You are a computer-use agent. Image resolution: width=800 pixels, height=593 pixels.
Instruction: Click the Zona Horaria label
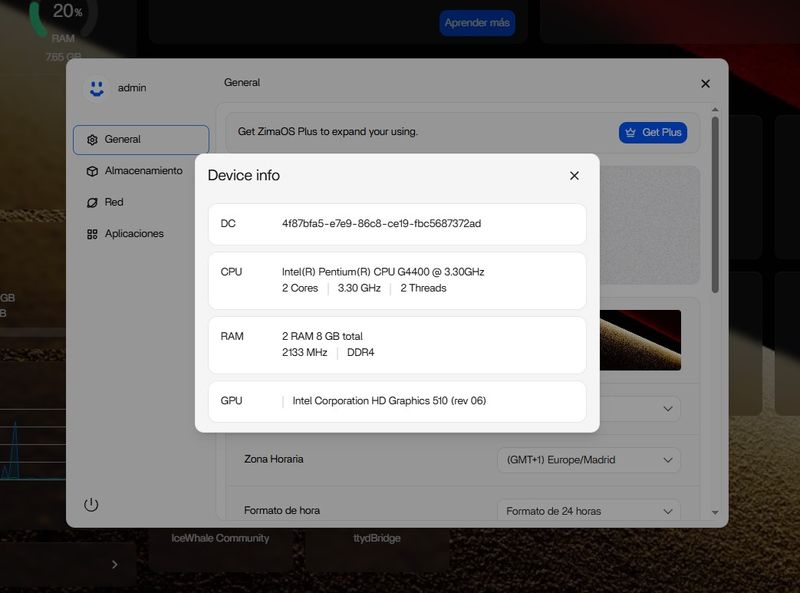tap(273, 459)
